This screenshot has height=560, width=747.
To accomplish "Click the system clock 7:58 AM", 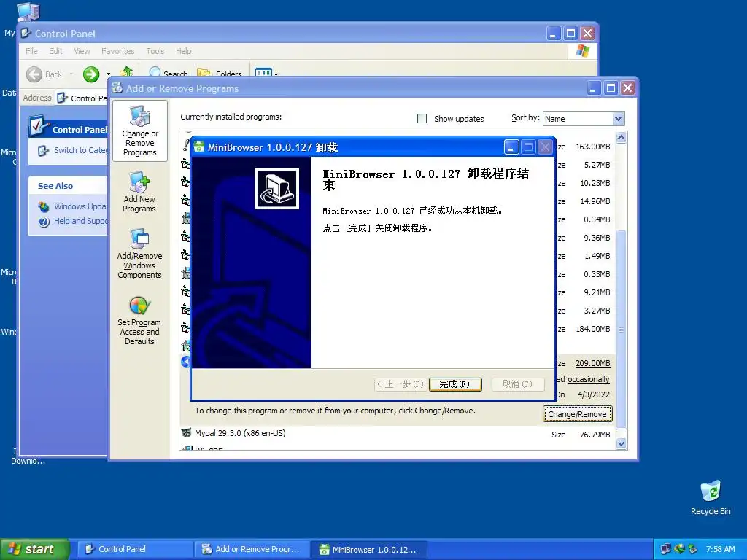I will pos(720,549).
